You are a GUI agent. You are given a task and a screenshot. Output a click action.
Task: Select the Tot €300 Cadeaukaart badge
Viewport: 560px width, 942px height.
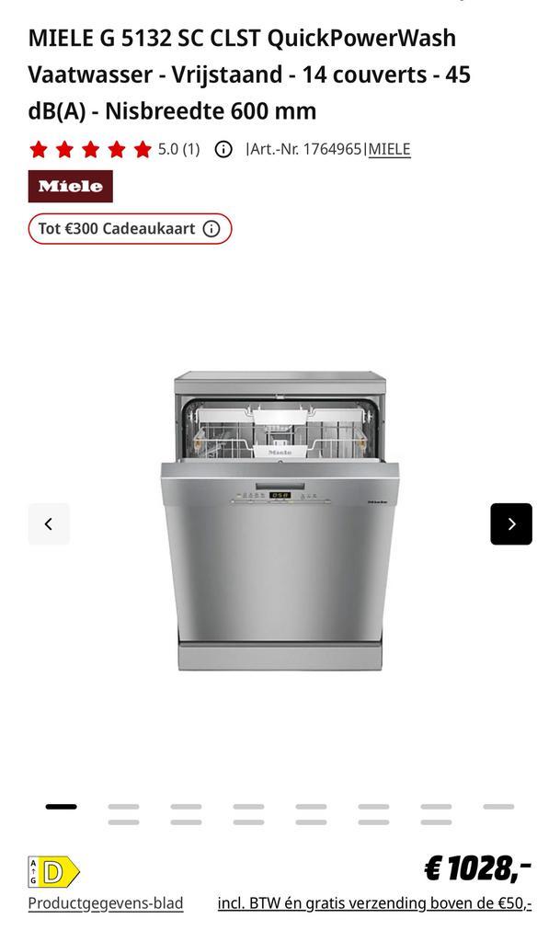tap(130, 229)
